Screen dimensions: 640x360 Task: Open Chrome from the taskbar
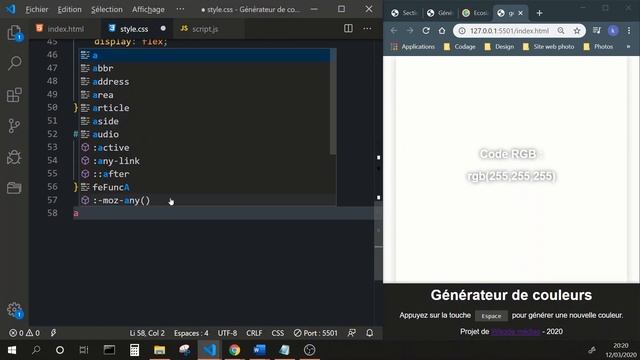(x=234, y=350)
